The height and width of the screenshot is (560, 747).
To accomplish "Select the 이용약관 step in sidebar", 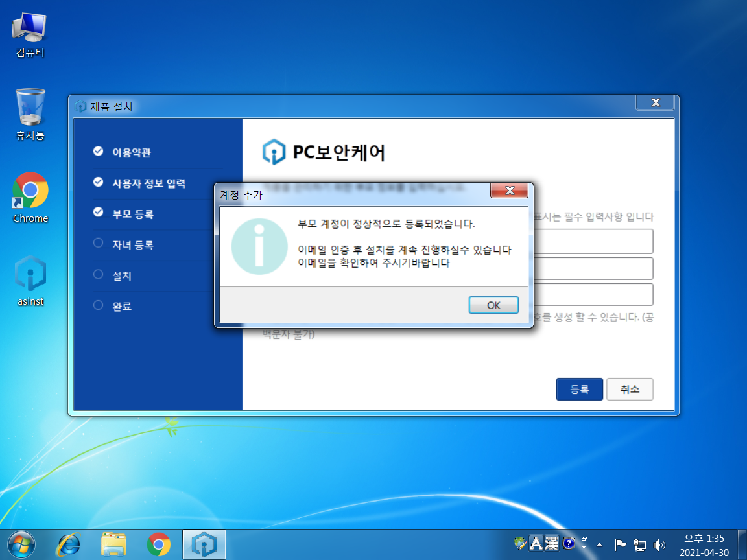I will pos(132,152).
